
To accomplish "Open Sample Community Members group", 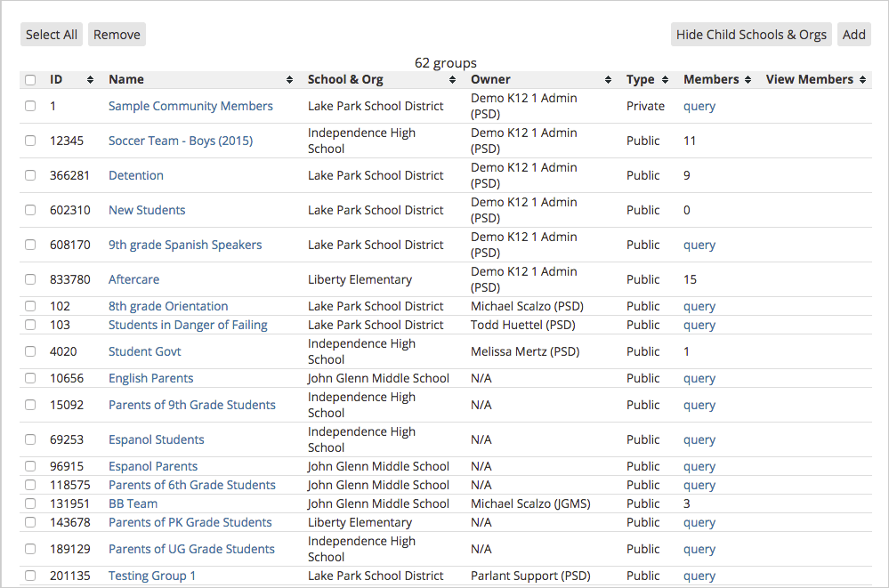I will click(x=190, y=106).
